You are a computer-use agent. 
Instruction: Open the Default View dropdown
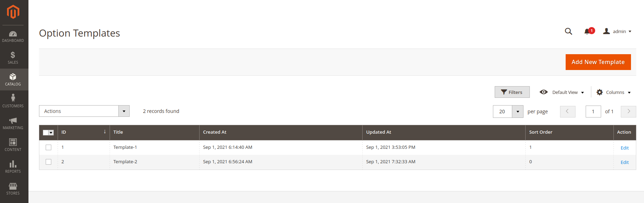tap(562, 92)
